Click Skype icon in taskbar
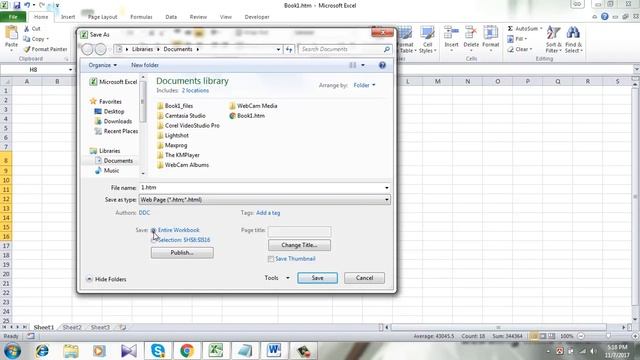 (x=158, y=351)
